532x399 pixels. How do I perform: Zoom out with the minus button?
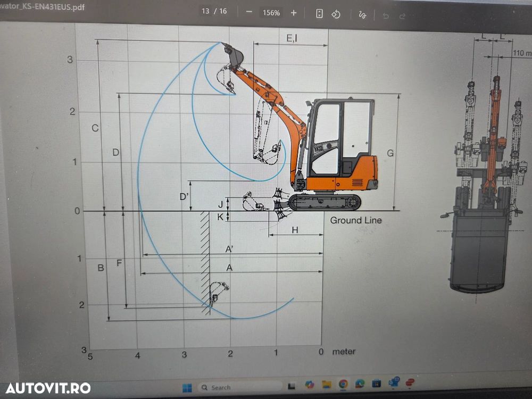(x=249, y=12)
